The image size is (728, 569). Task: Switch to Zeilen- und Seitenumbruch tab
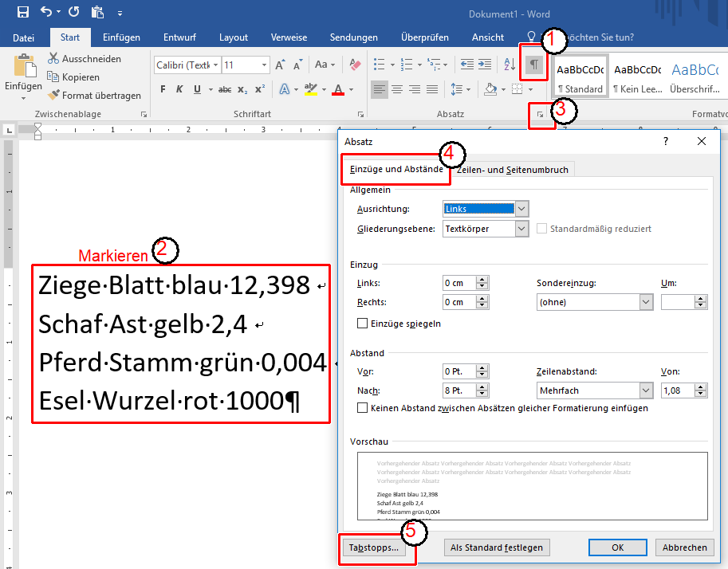pyautogui.click(x=513, y=170)
